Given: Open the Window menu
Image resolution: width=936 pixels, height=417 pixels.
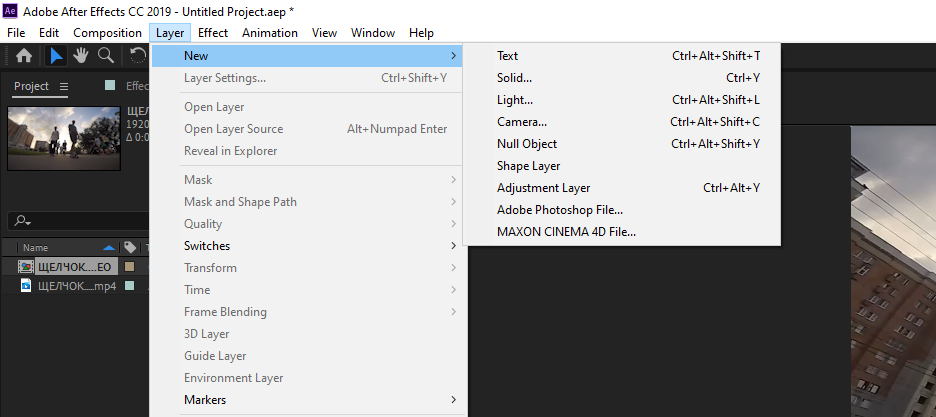Looking at the screenshot, I should (373, 33).
